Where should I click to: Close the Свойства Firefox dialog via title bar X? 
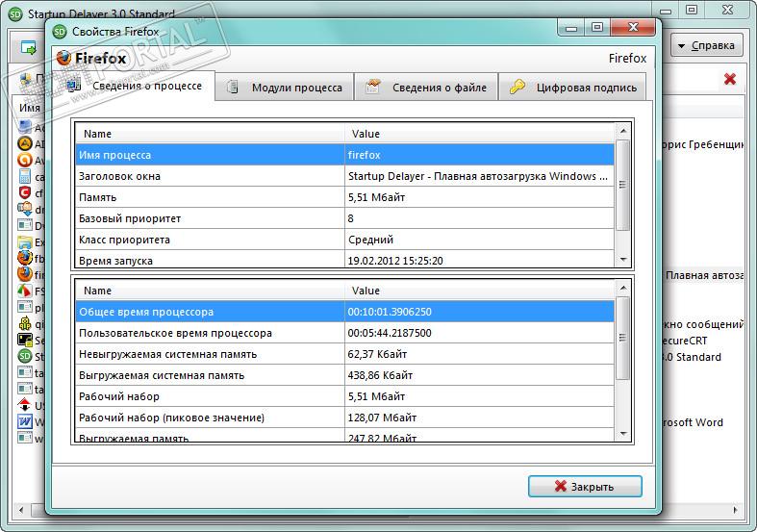[x=633, y=28]
